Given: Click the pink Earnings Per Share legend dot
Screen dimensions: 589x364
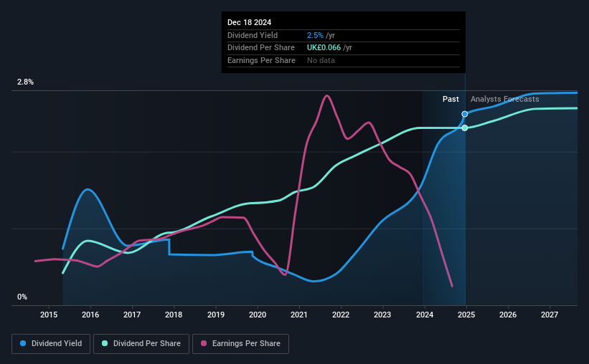Looking at the screenshot, I should tap(204, 343).
